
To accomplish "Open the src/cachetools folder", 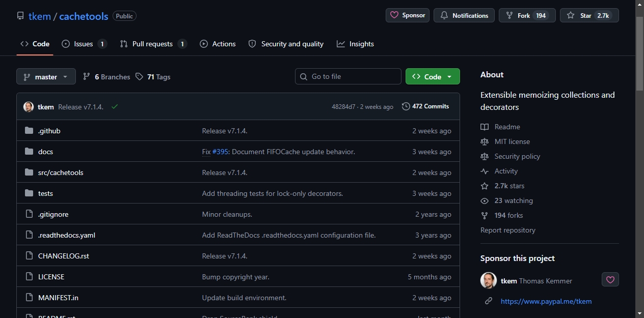I will click(61, 172).
